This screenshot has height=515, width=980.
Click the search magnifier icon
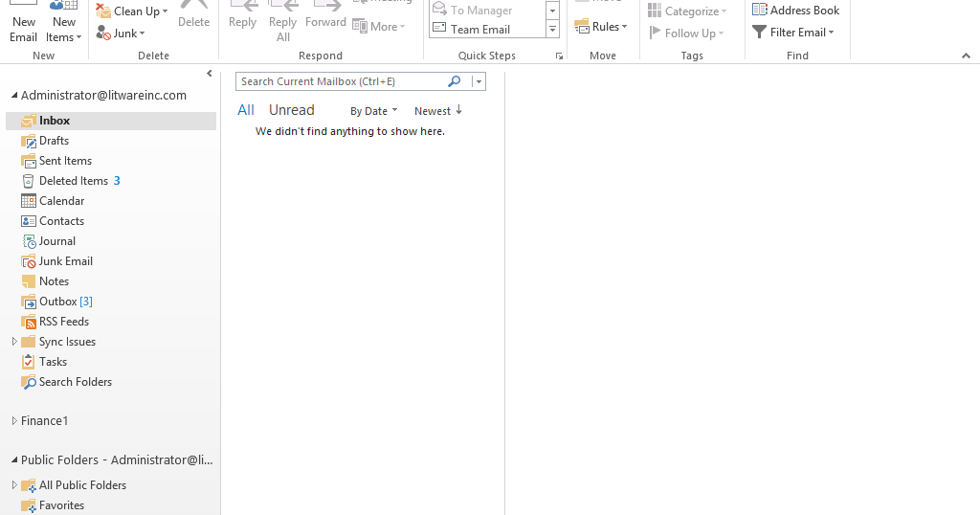click(455, 81)
